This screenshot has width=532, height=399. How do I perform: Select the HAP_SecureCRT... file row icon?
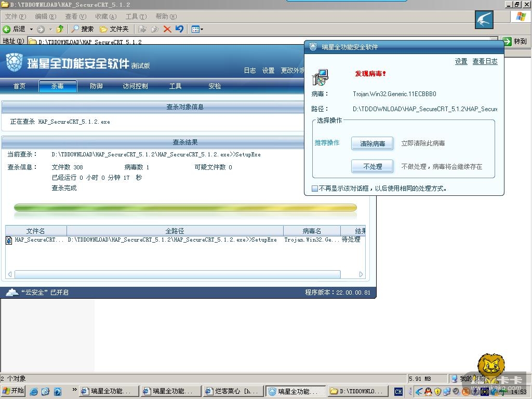(9, 240)
